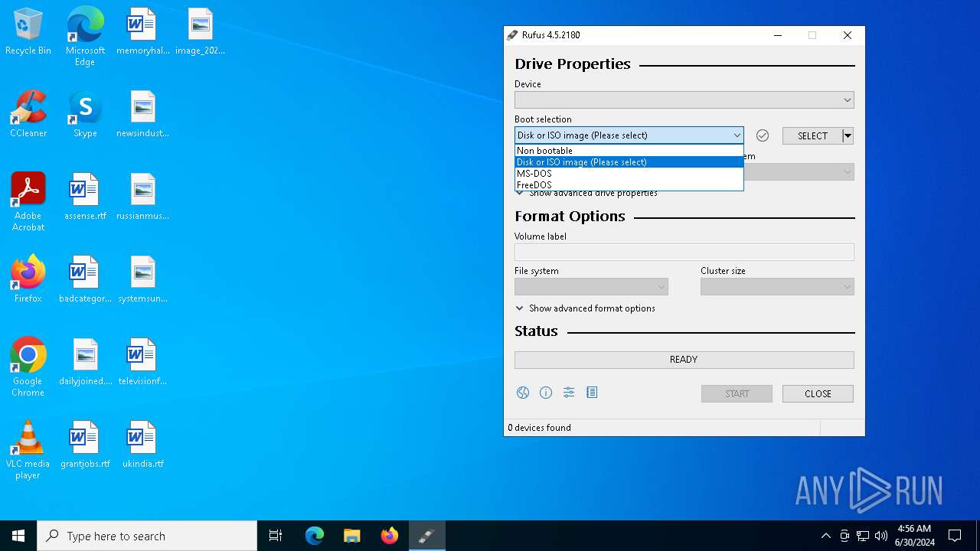
Task: Select the CCleaner desktop shortcut
Action: [x=28, y=114]
